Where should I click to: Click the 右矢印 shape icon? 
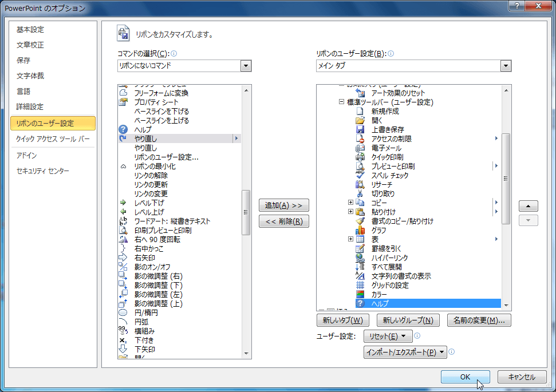123,258
